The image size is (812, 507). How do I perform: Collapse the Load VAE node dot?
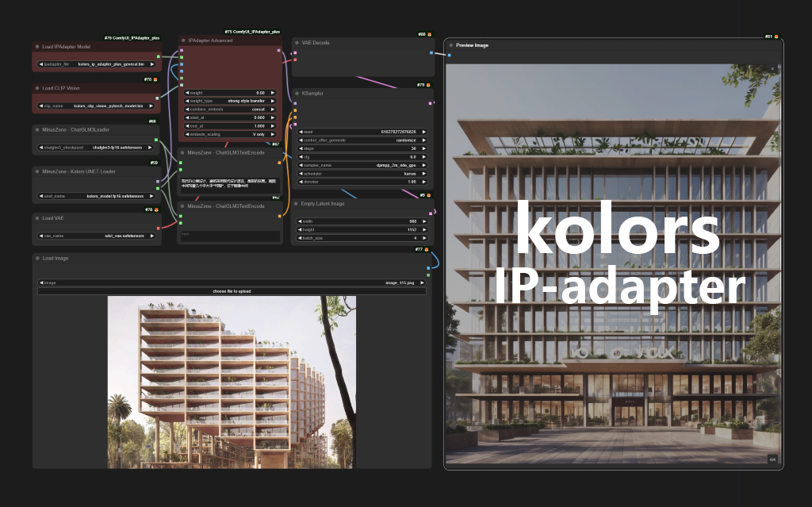pos(37,218)
